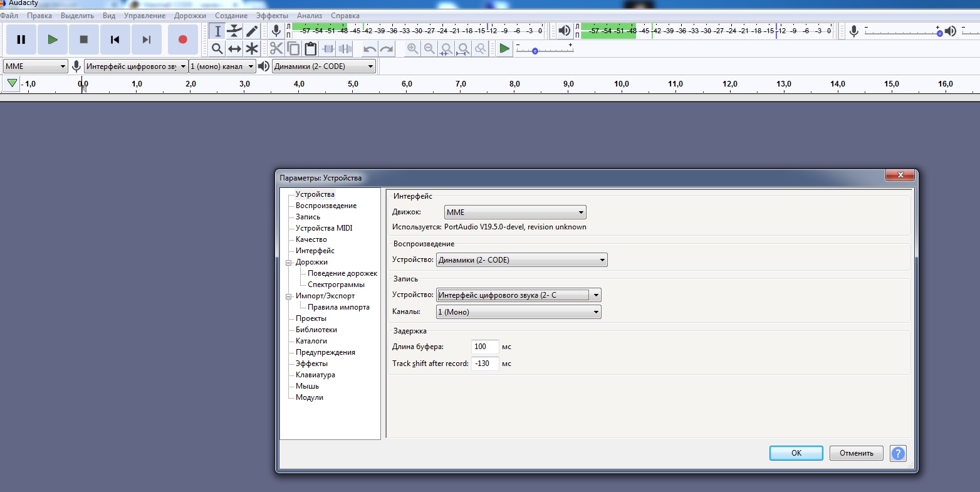Open the Движок MME dropdown in dialog
This screenshot has height=492, width=980.
pyautogui.click(x=515, y=212)
